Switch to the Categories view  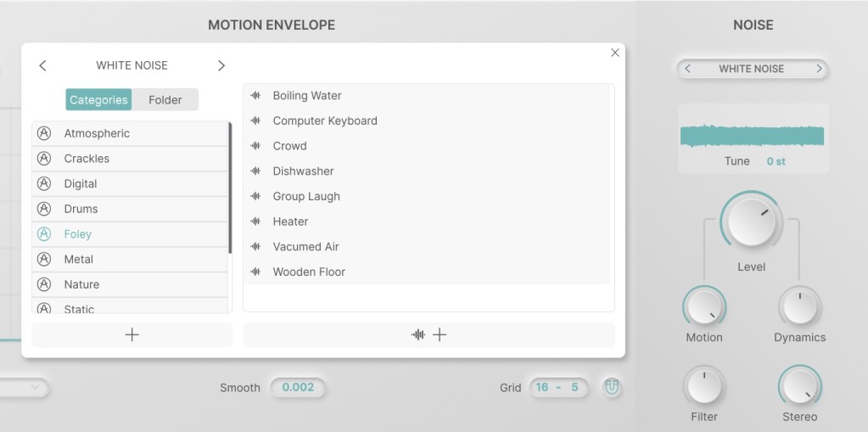click(98, 100)
